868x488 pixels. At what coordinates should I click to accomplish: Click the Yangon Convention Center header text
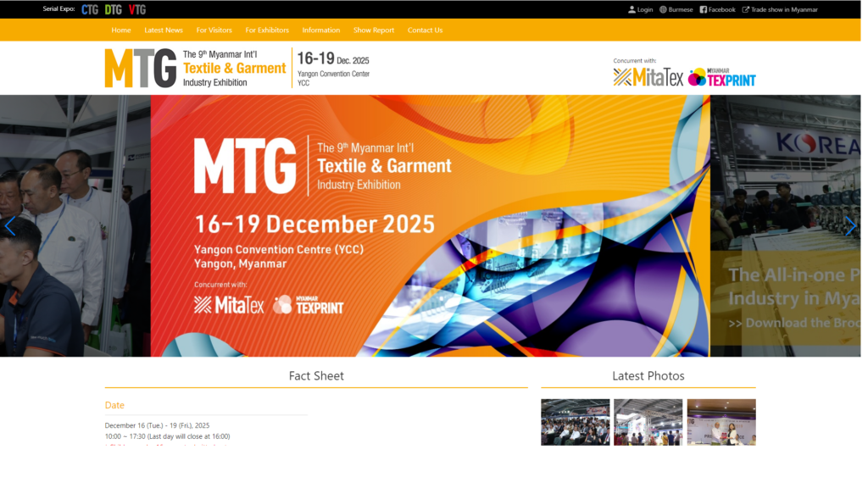(333, 74)
